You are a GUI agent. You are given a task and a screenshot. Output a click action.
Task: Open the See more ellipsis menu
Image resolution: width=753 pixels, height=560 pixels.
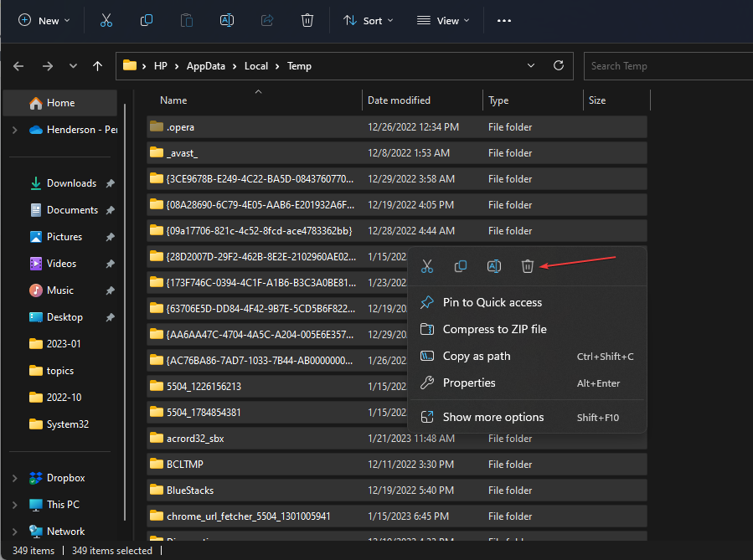click(504, 21)
